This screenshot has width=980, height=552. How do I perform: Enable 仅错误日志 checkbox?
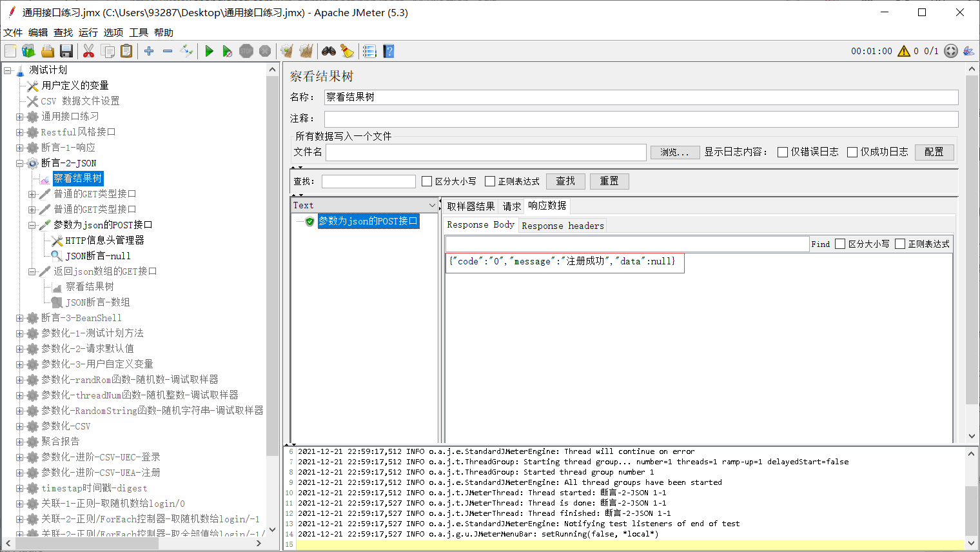point(783,152)
